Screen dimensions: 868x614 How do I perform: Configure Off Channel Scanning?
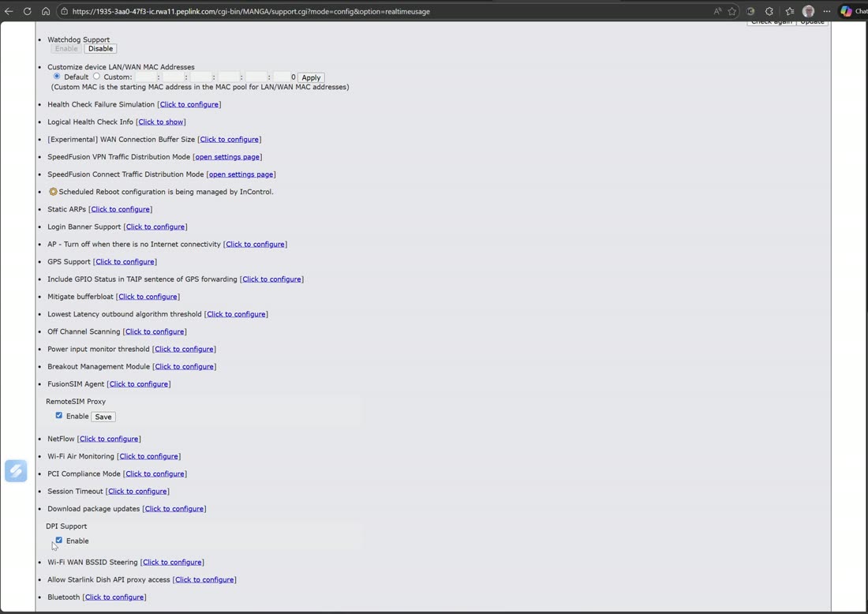155,331
